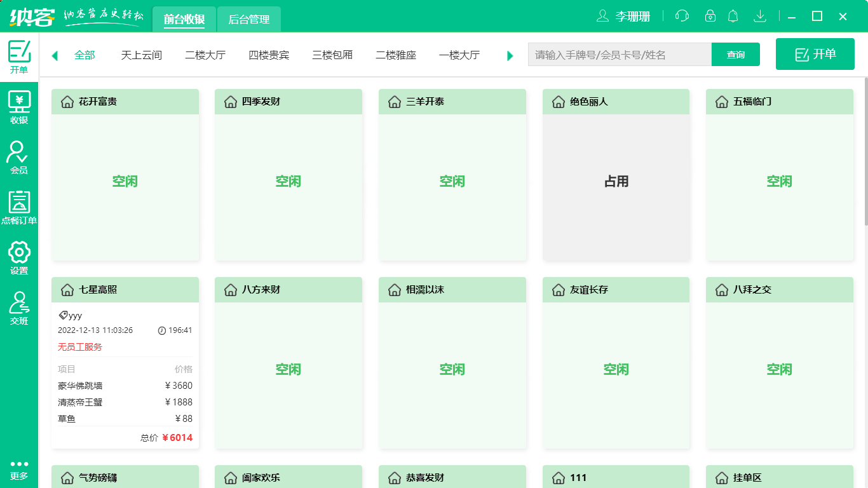Select the 四楼贵宾 area tab
The width and height of the screenshot is (868, 488).
coord(269,55)
